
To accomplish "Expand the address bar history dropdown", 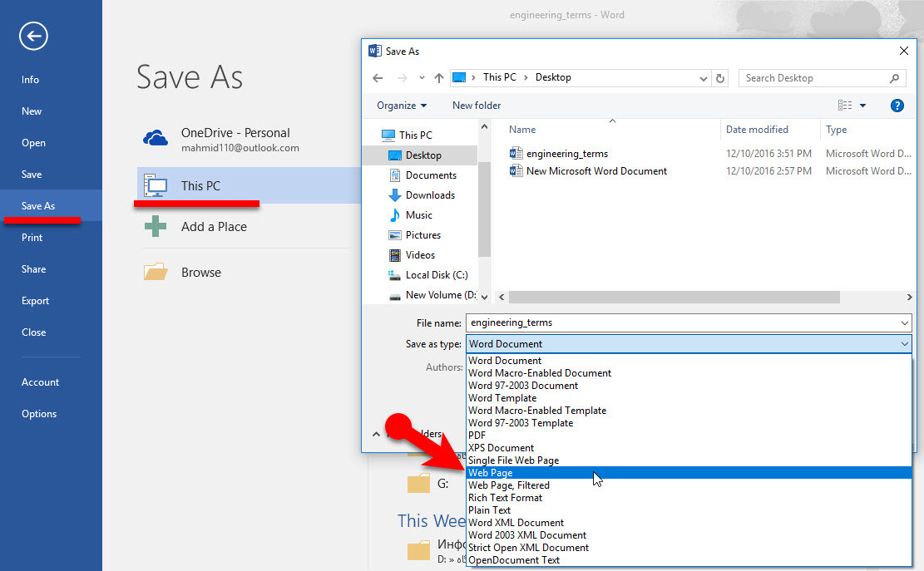I will 703,78.
